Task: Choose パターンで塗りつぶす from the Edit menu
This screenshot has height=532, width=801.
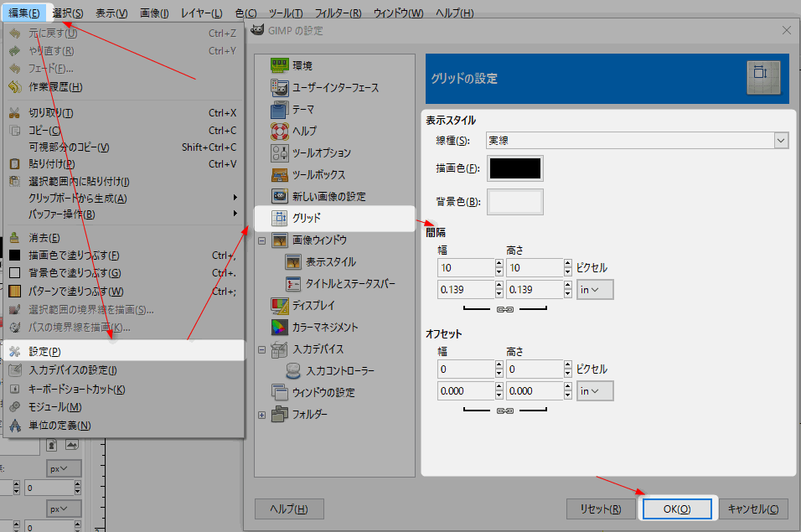Action: (x=124, y=291)
